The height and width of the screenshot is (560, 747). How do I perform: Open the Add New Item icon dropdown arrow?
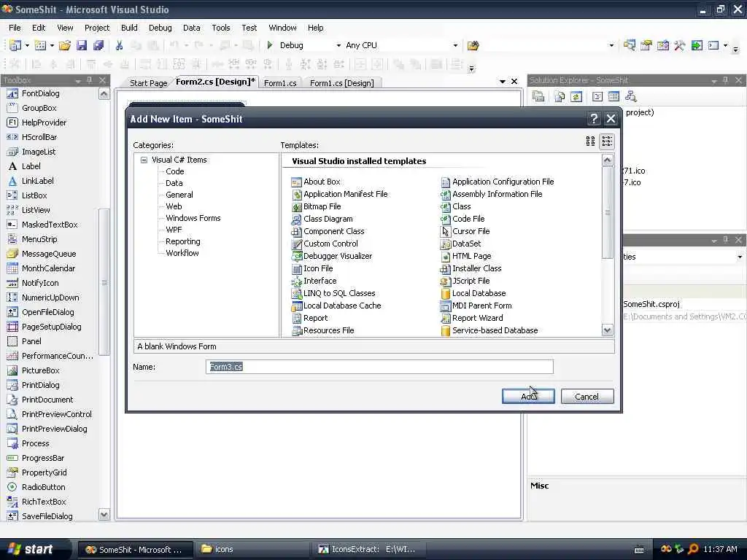click(52, 46)
